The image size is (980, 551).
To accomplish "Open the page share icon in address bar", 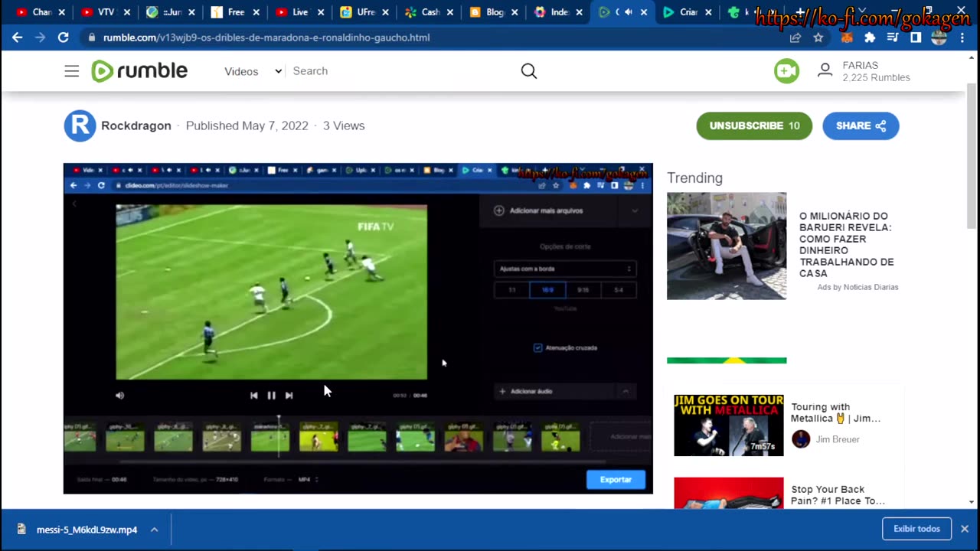I will pos(795,37).
